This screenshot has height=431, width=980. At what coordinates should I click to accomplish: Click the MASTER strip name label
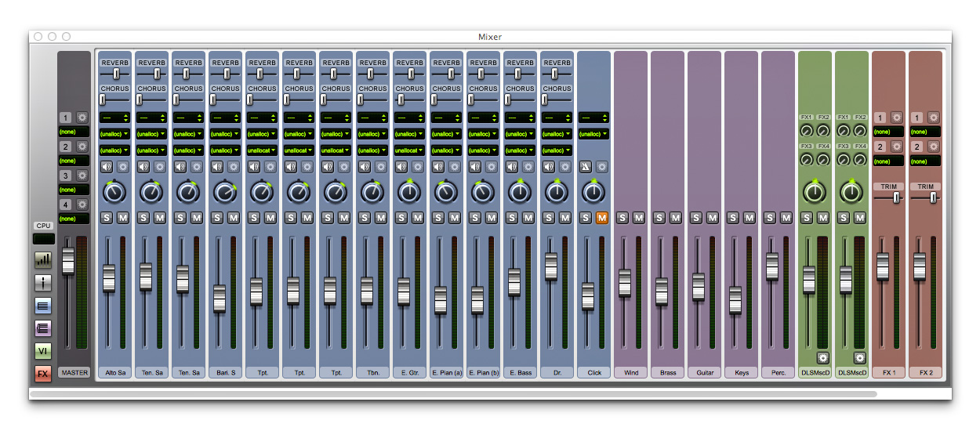coord(74,372)
